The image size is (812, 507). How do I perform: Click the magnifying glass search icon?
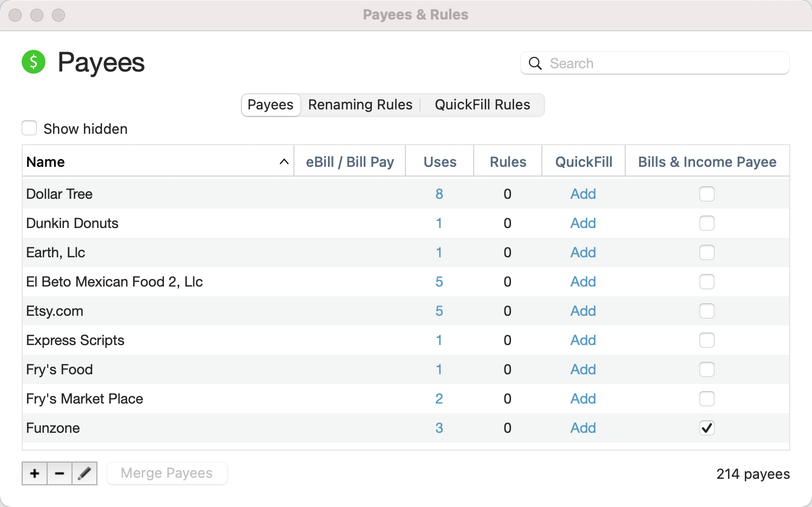535,63
